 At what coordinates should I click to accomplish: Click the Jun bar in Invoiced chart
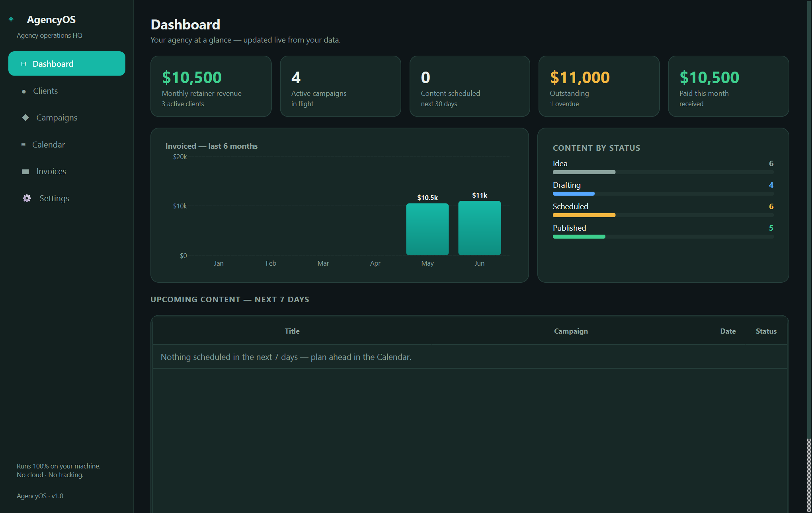(480, 228)
